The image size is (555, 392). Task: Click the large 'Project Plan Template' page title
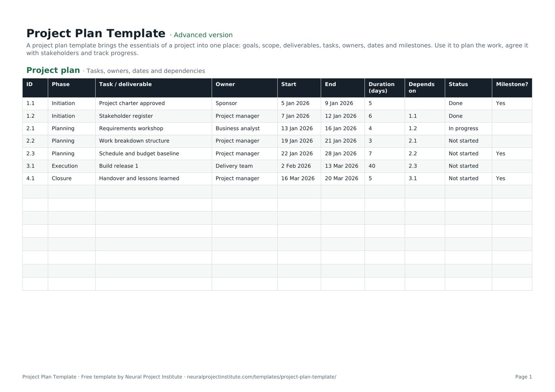click(96, 34)
